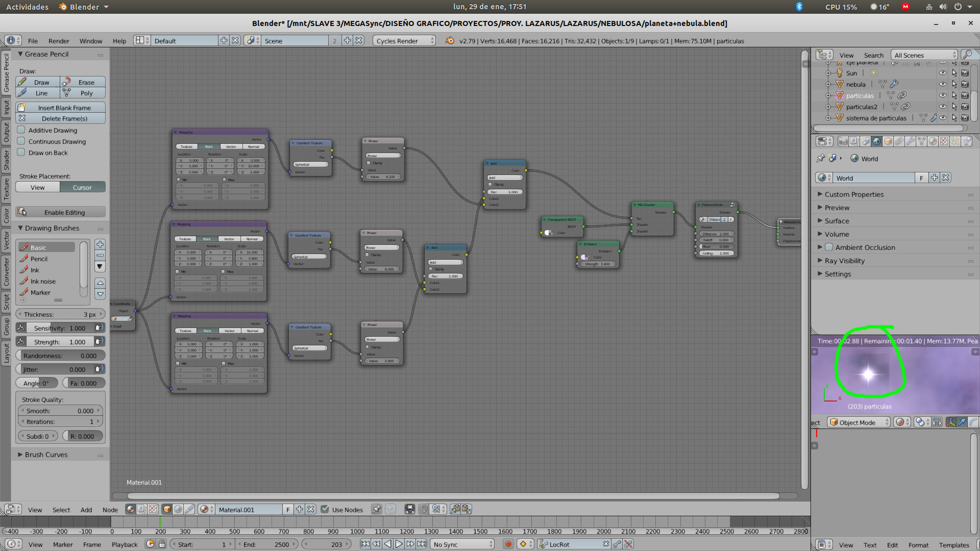Click the Play Animation forward button
980x551 pixels.
pyautogui.click(x=399, y=544)
